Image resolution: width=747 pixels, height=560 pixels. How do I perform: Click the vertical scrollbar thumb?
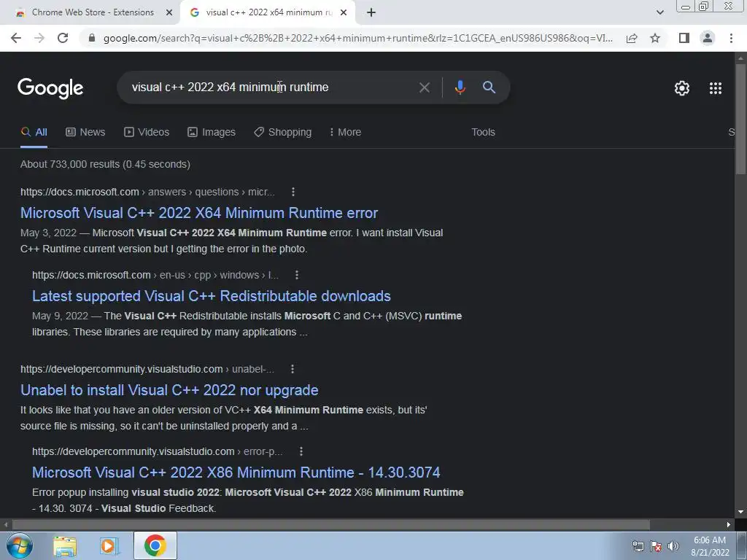pos(740,119)
